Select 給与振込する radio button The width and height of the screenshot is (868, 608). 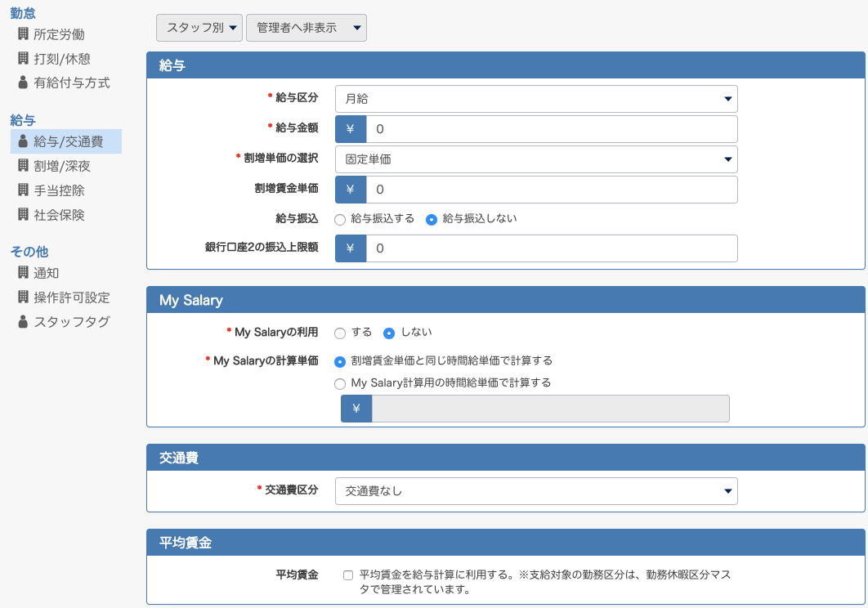[340, 219]
